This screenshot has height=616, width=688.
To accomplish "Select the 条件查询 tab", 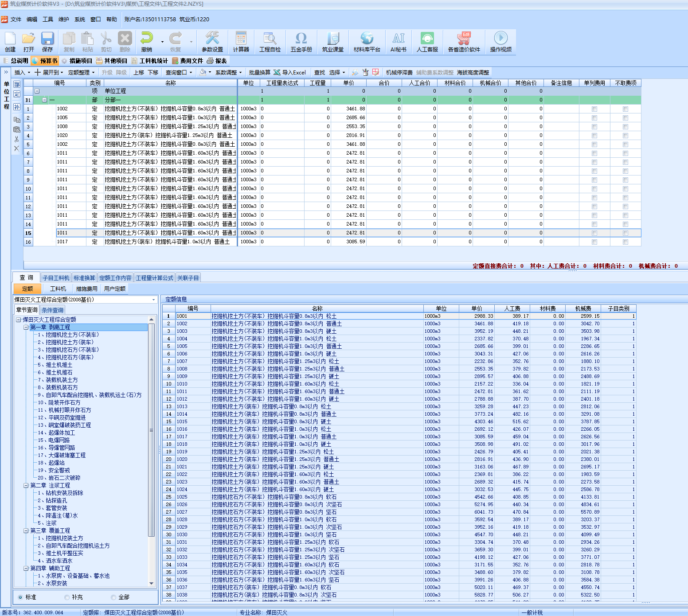I will [x=53, y=310].
